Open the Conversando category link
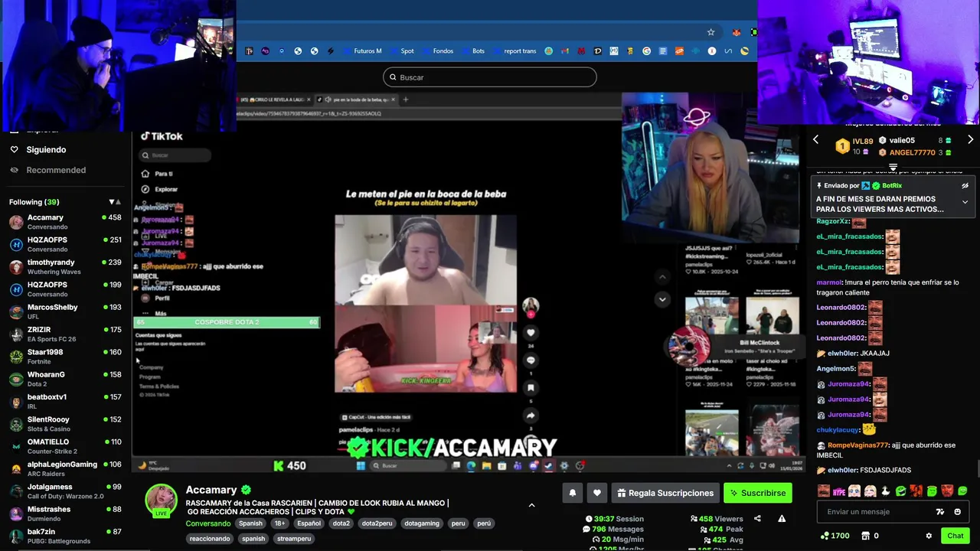Viewport: 980px width, 551px height. coord(208,523)
